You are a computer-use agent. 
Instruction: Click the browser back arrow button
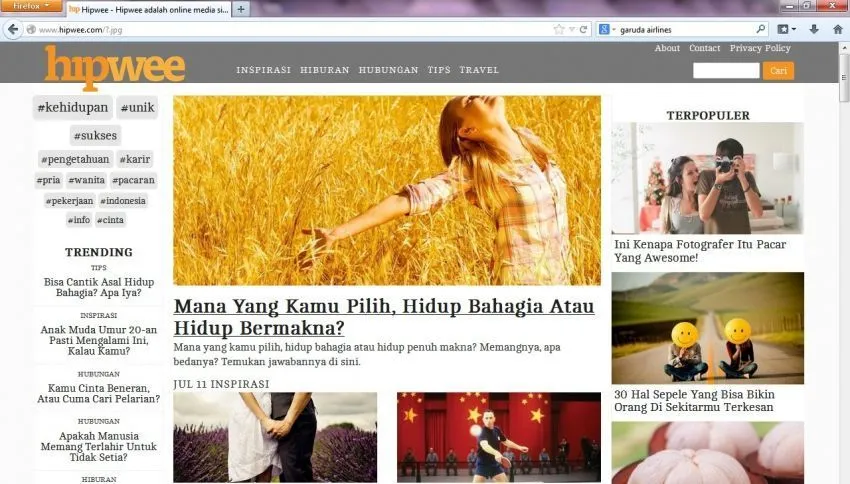13,29
